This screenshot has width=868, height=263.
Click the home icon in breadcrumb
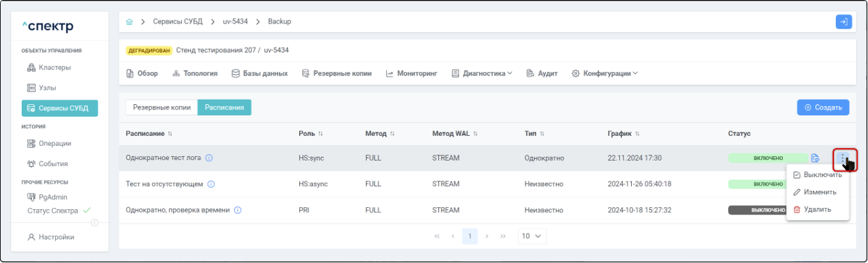coord(129,22)
